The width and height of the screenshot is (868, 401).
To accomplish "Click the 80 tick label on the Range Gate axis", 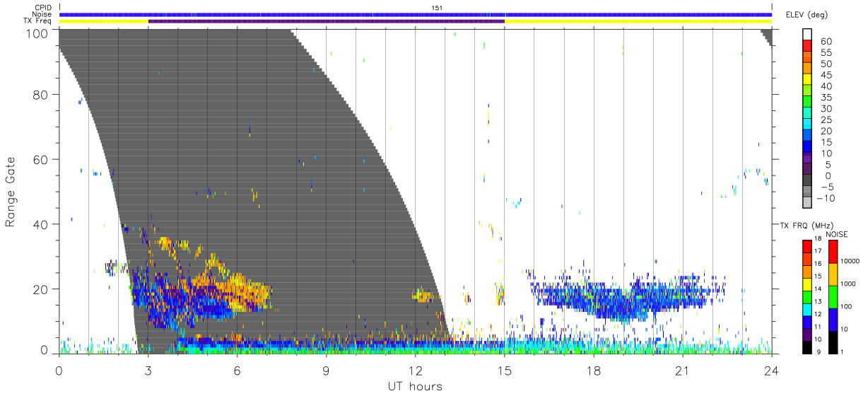I will pos(41,94).
